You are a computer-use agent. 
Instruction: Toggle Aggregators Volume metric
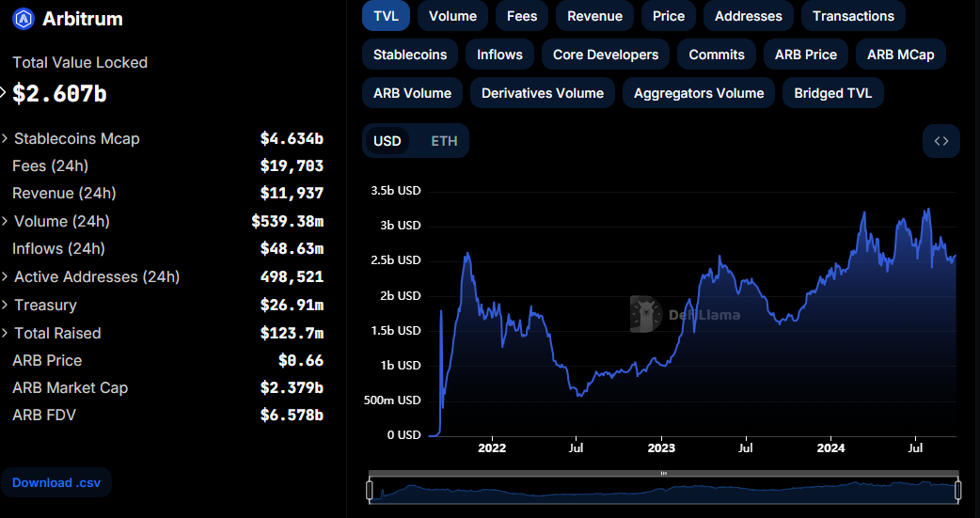(699, 93)
